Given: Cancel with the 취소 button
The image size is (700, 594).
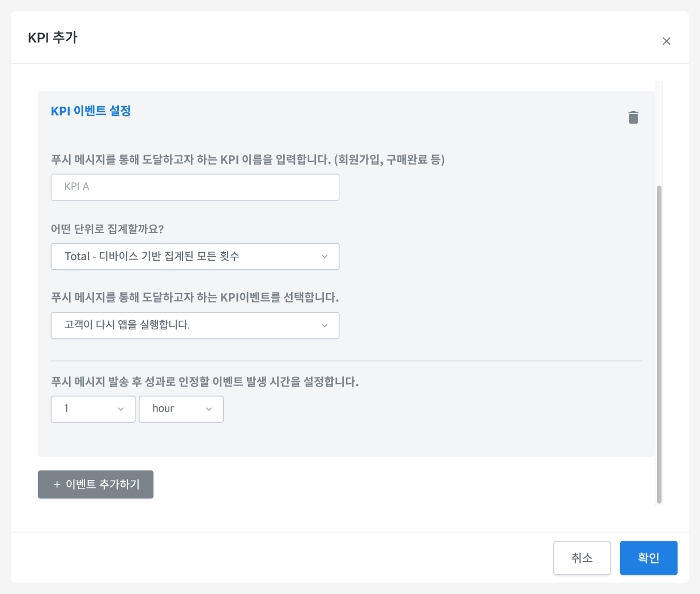Looking at the screenshot, I should 582,558.
